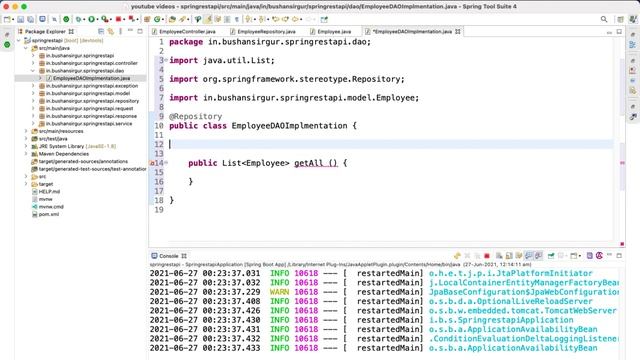This screenshot has width=640, height=360.
Task: Select pom.xml in Package Explorer
Action: (49, 214)
